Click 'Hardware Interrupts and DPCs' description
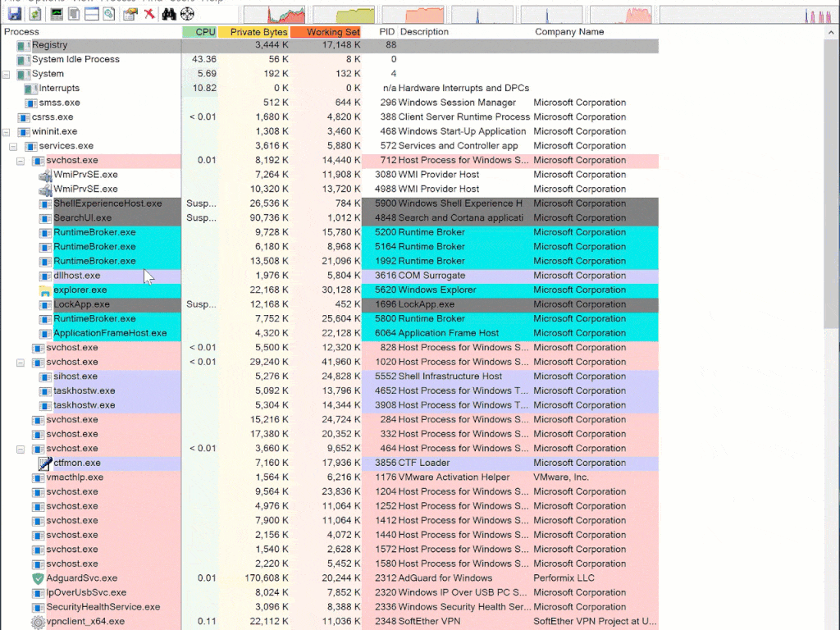The height and width of the screenshot is (630, 840). [x=464, y=89]
